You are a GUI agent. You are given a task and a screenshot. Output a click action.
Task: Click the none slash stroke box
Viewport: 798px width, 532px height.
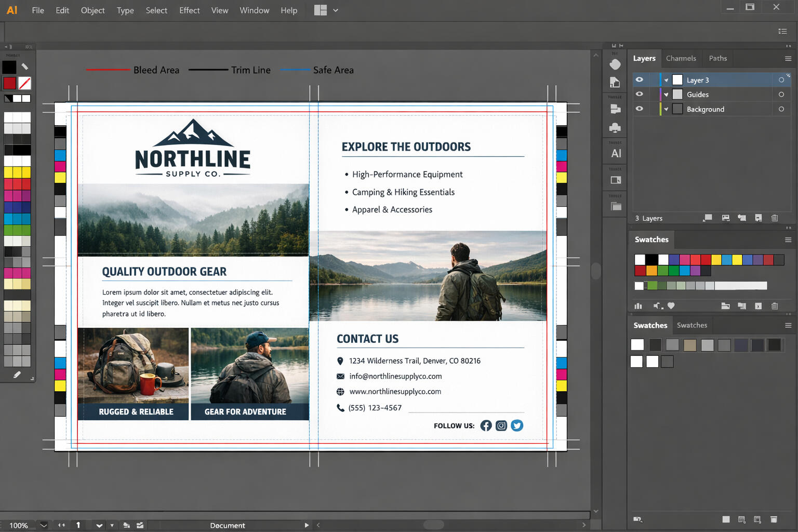coord(24,83)
